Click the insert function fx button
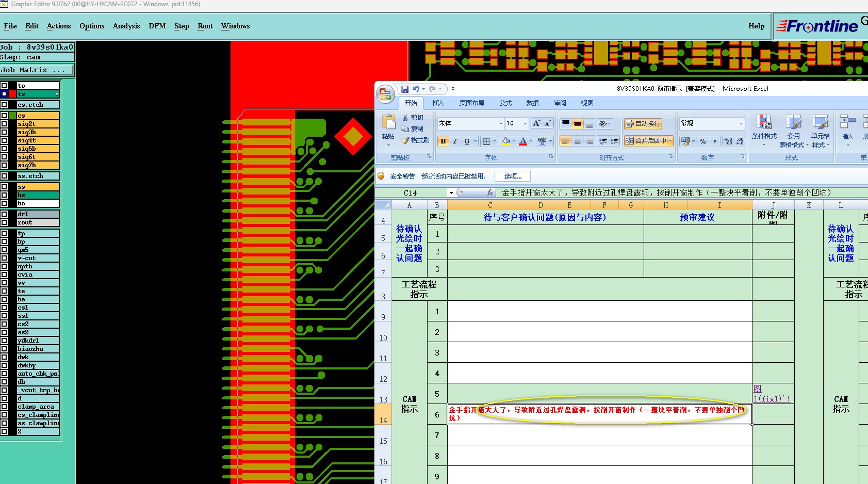Viewport: 868px width, 484px height. click(x=490, y=192)
